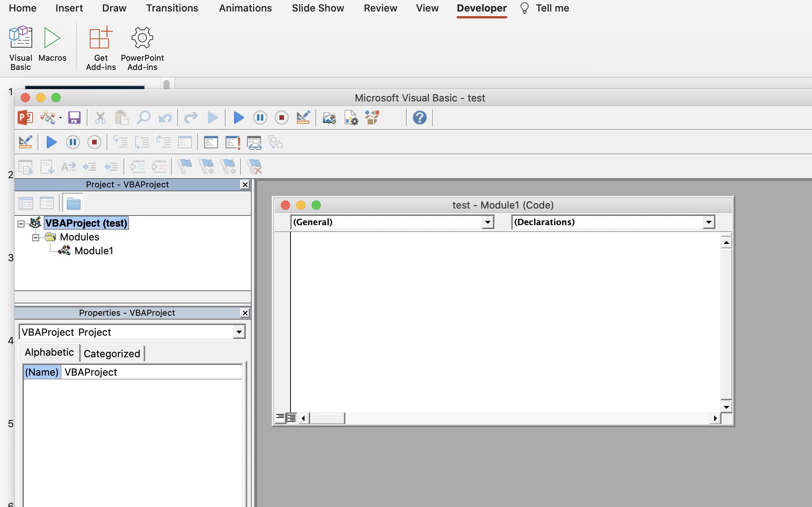Switch to PowerPoint via VBA toolbar icon
This screenshot has width=812, height=507.
[25, 118]
